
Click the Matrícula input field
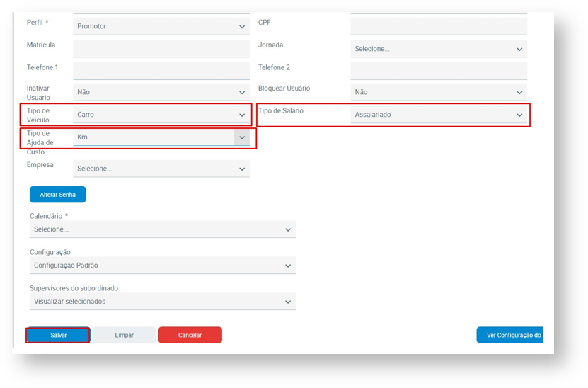[161, 49]
